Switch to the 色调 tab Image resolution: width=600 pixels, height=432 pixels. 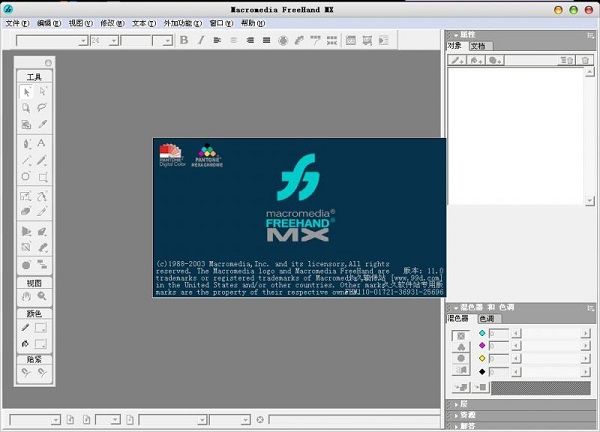[x=489, y=318]
